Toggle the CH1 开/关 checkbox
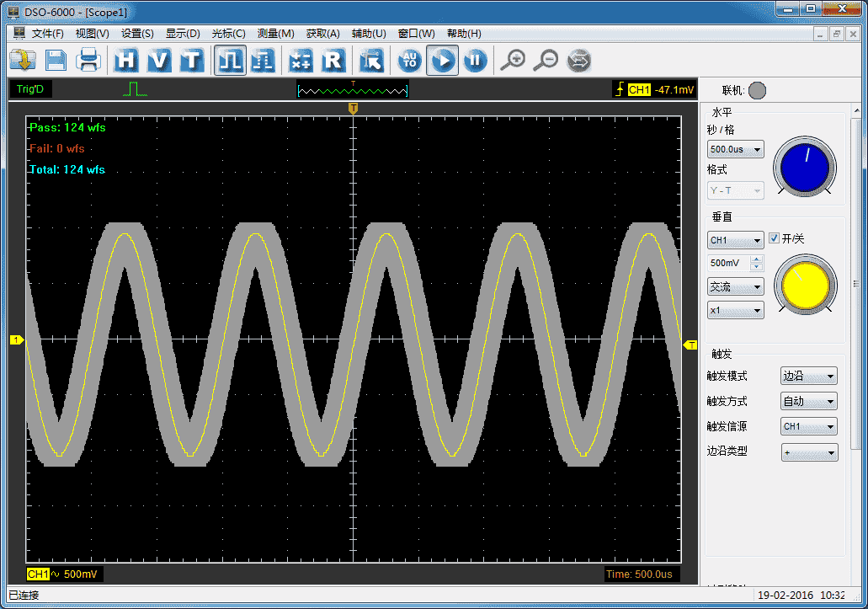 (x=775, y=239)
